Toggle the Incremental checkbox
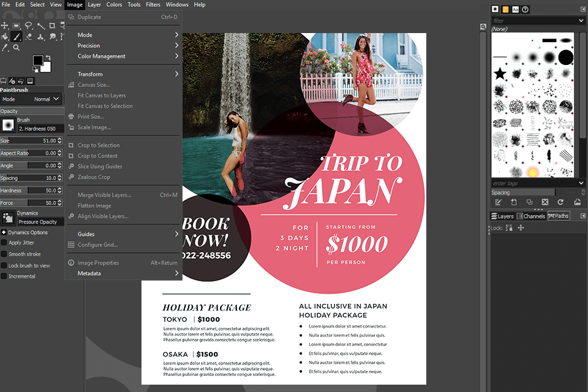Viewport: 588px width, 392px height. (x=4, y=276)
